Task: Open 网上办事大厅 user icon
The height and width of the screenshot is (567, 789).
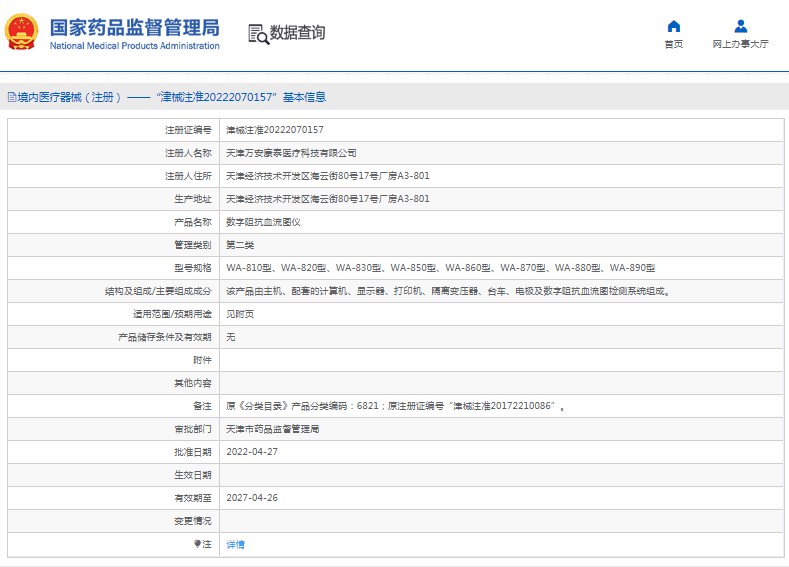Action: click(x=740, y=26)
